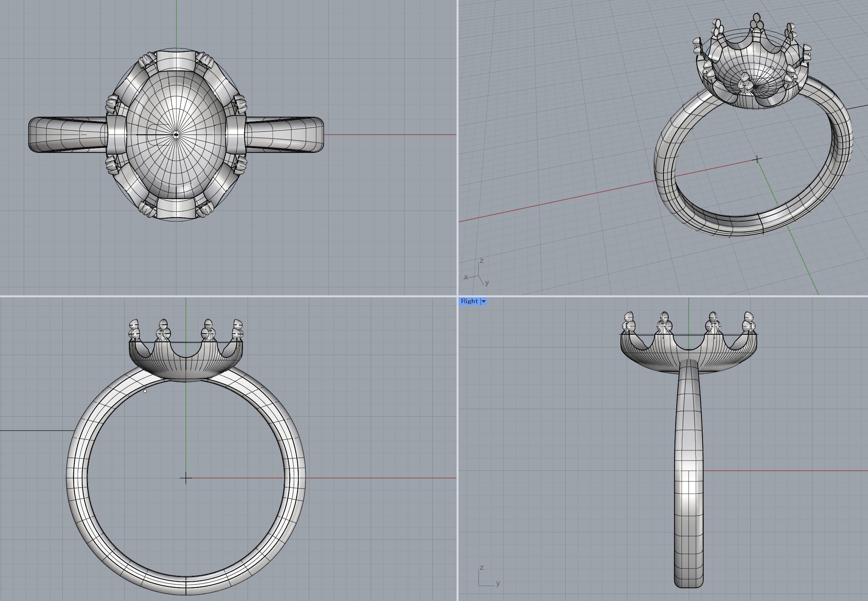Click the horizontal divider between Top and Front viewports
The width and height of the screenshot is (868, 601).
pos(226,296)
